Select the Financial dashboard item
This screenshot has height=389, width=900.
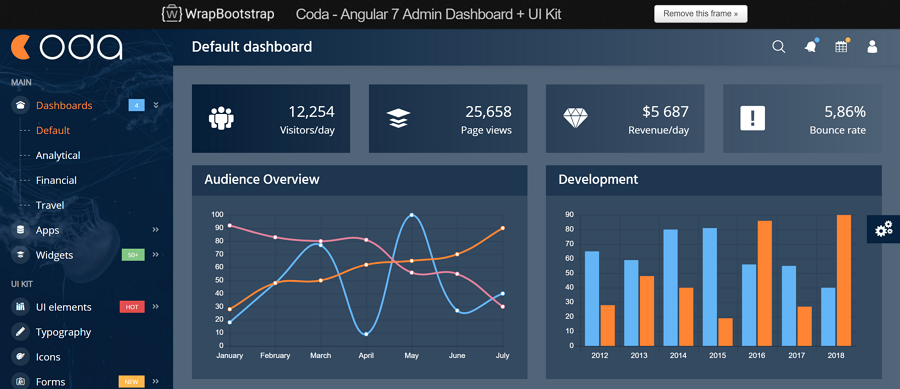point(56,180)
